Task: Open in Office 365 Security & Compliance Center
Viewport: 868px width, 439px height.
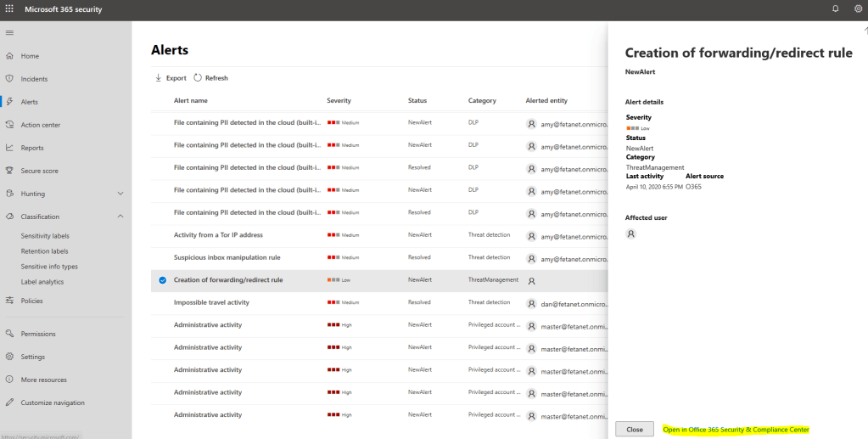Action: tap(736, 430)
